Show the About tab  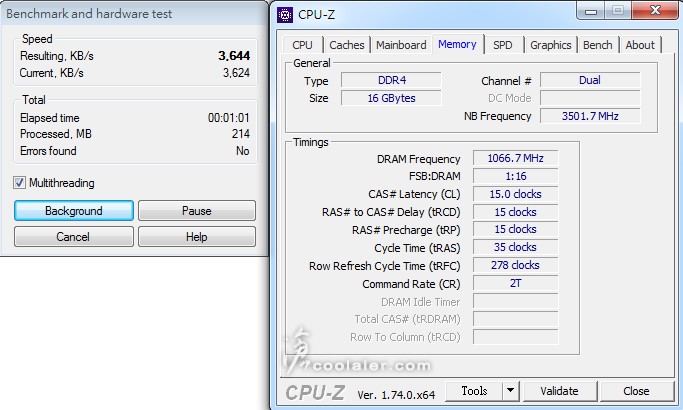[x=640, y=45]
